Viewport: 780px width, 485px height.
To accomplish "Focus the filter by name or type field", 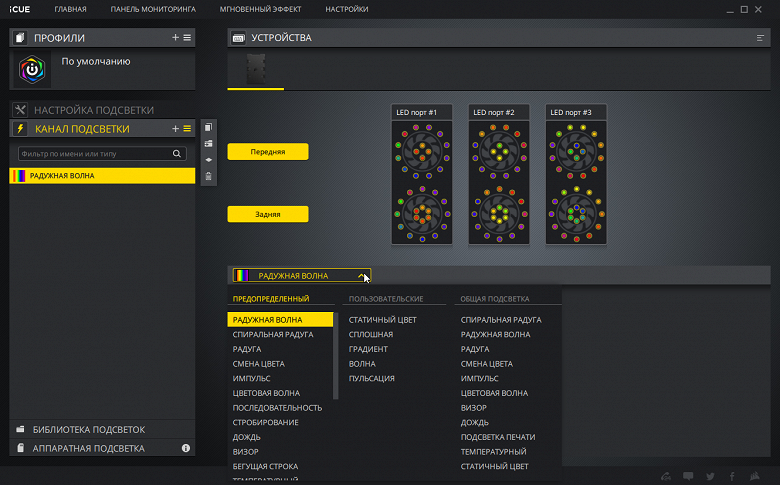I will coord(94,154).
